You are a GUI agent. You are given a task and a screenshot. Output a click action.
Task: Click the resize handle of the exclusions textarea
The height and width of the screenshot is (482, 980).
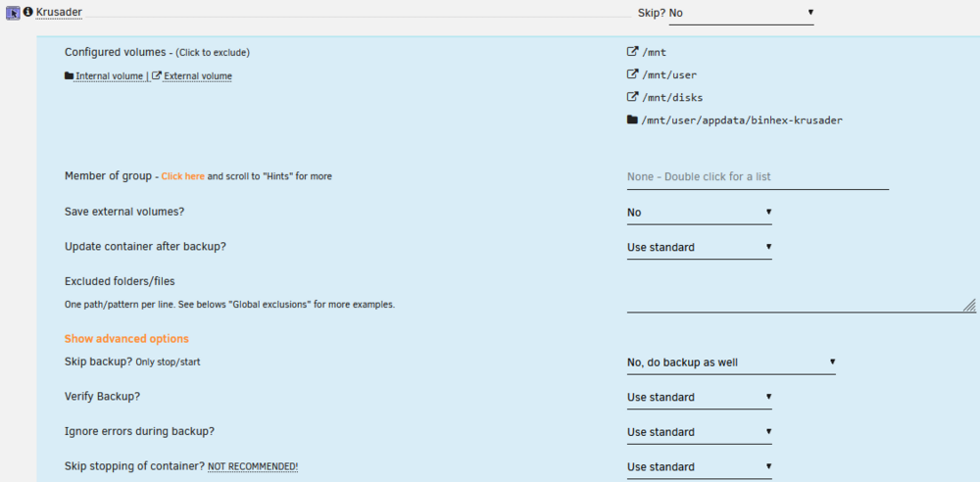pyautogui.click(x=969, y=305)
